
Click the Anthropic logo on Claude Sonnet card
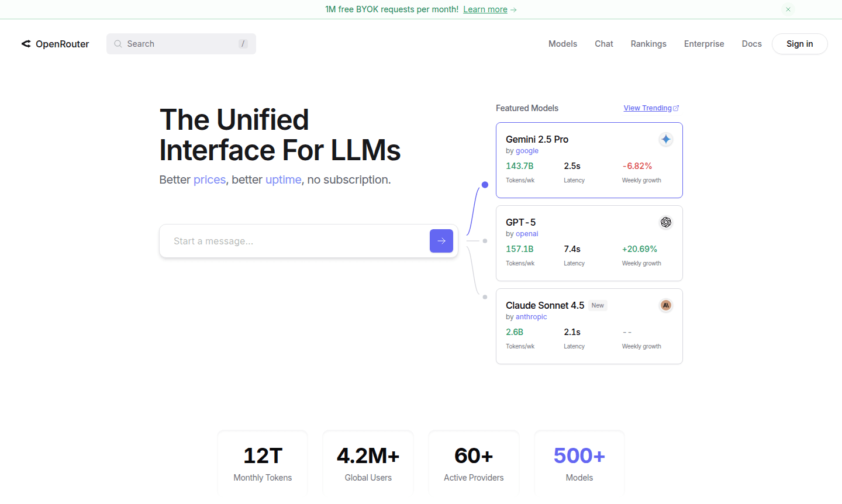[x=665, y=305]
